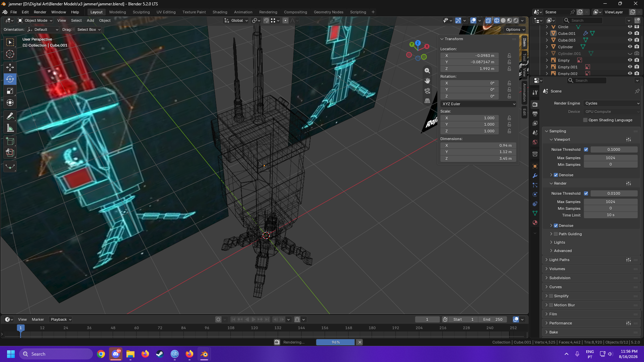
Task: Activate the Move tool
Action: [x=10, y=67]
